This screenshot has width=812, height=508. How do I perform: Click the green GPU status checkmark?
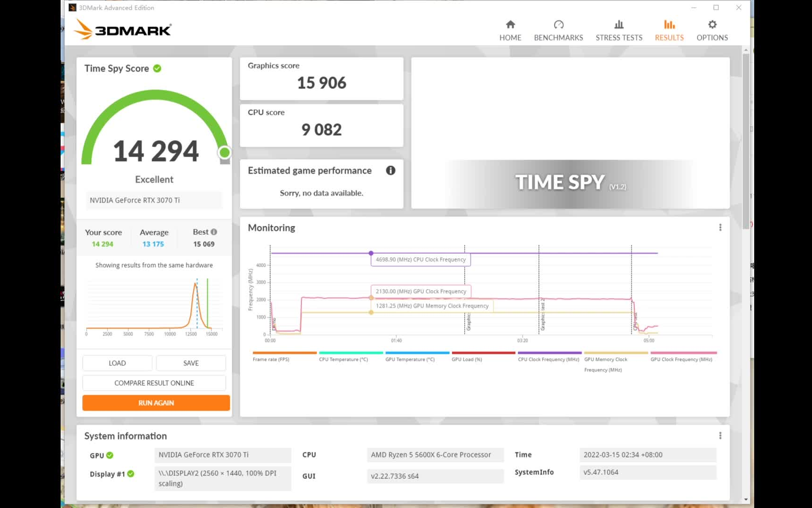109,455
